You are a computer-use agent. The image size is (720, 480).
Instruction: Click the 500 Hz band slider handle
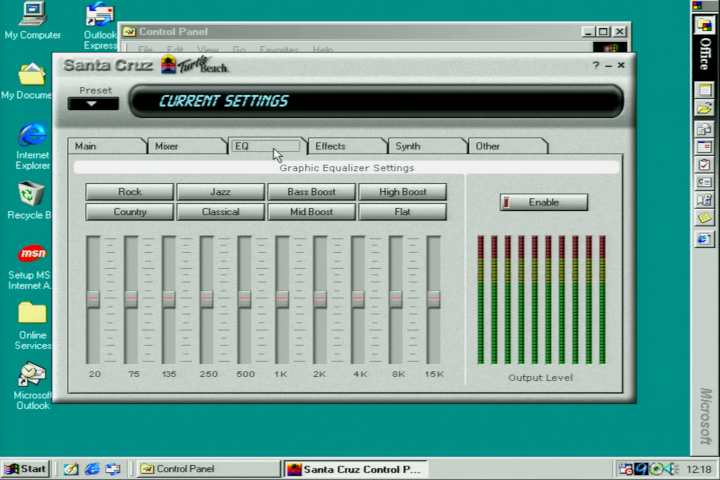point(244,299)
